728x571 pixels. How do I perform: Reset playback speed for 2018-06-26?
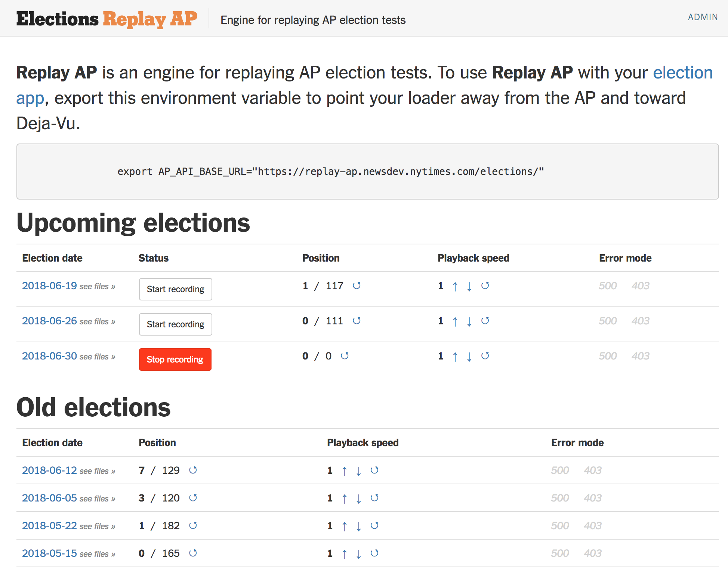pyautogui.click(x=485, y=321)
